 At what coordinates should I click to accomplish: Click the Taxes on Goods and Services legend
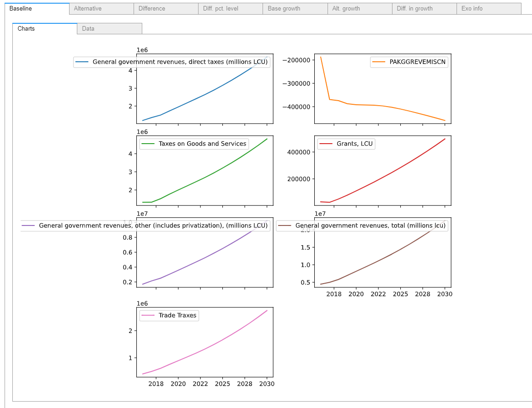(x=202, y=144)
